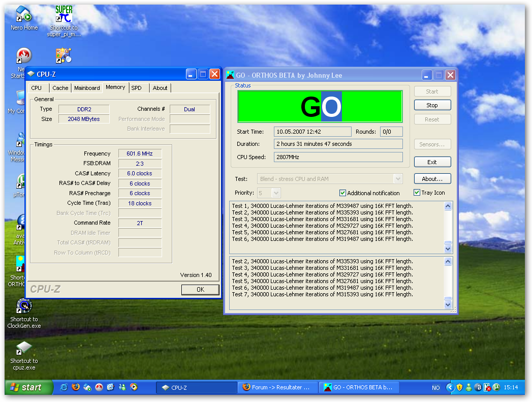Click lower log scrollbar up arrow
This screenshot has width=532, height=402.
(448, 262)
